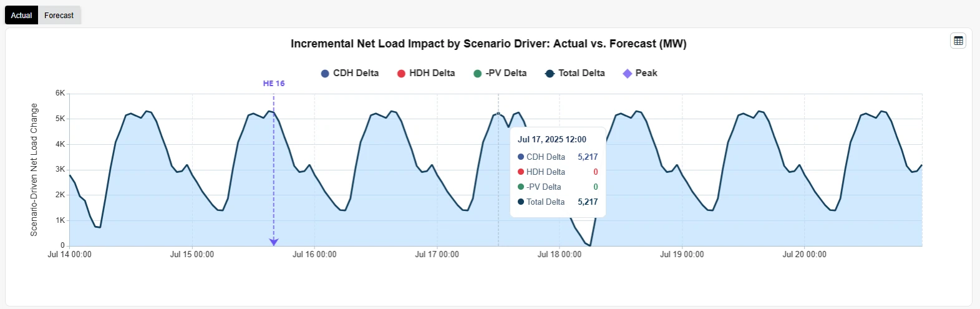Image resolution: width=980 pixels, height=309 pixels.
Task: Toggle -PV Delta series in legend
Action: [x=500, y=73]
